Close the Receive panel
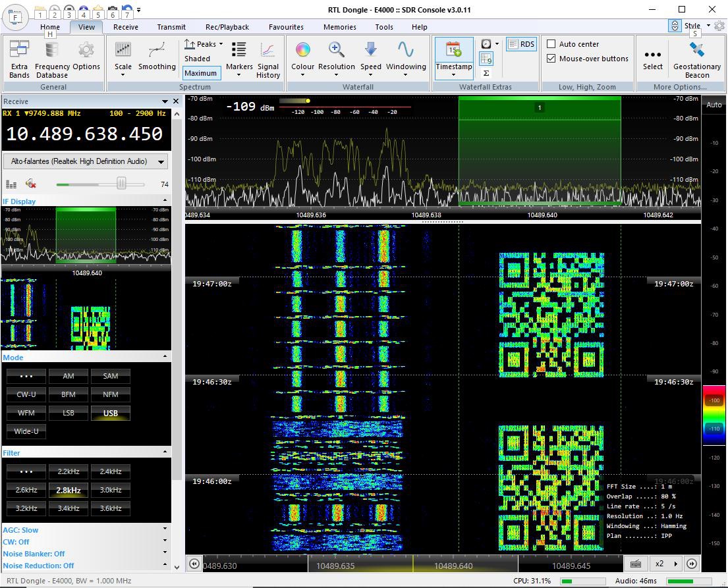728x588 pixels. (176, 101)
